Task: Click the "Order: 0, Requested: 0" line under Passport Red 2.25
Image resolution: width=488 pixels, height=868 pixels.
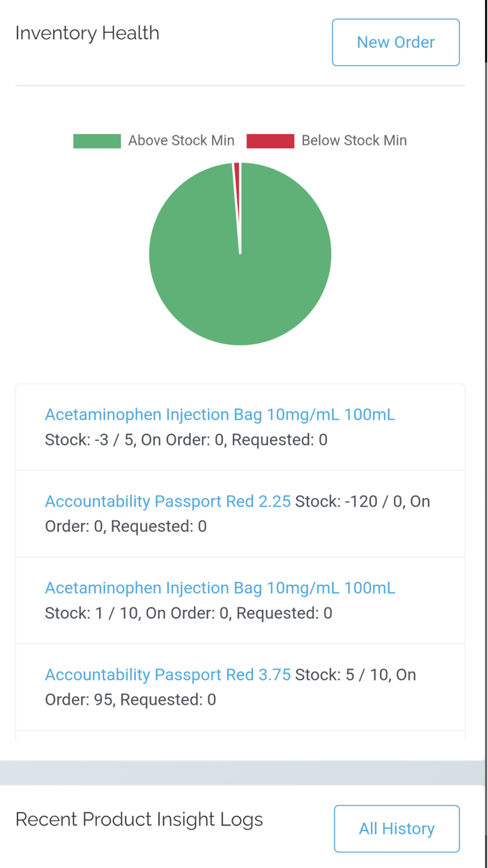Action: tap(125, 527)
